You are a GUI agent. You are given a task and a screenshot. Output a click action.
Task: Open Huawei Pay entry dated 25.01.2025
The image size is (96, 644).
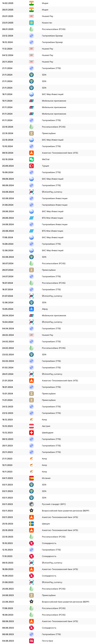(49, 16)
